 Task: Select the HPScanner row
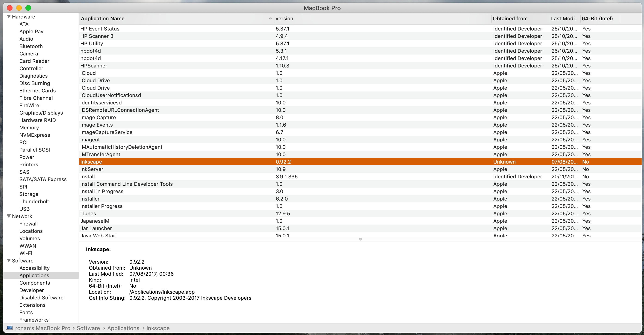[360, 66]
